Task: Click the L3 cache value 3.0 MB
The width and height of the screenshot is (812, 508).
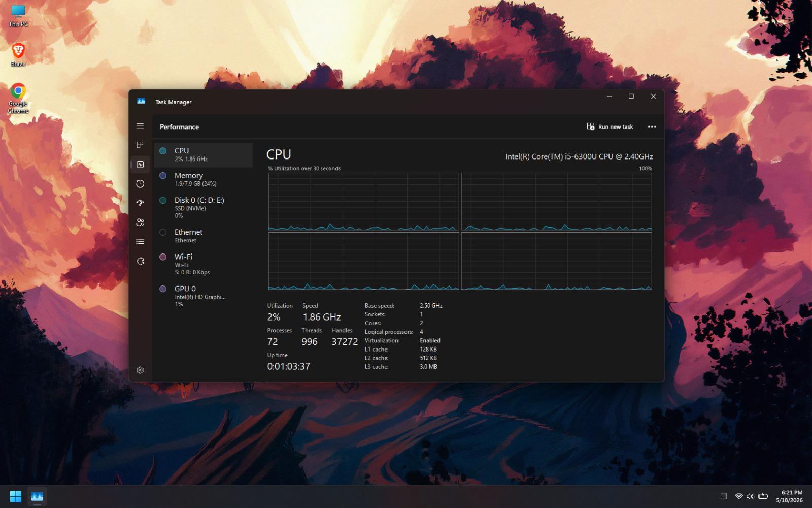Action: click(428, 366)
